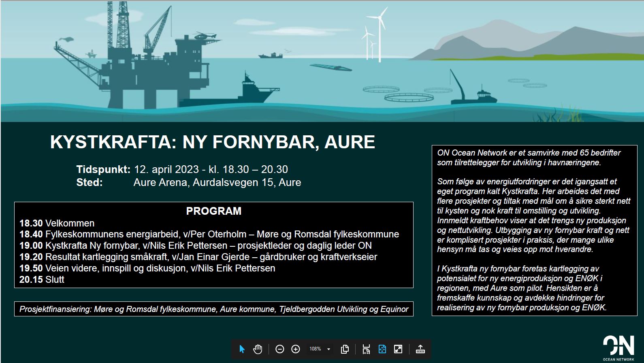Click the 'Tidspunkt:' label

pyautogui.click(x=103, y=169)
